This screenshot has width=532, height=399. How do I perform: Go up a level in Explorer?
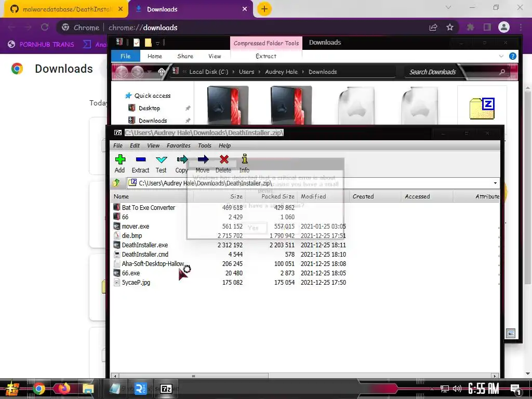click(x=162, y=72)
